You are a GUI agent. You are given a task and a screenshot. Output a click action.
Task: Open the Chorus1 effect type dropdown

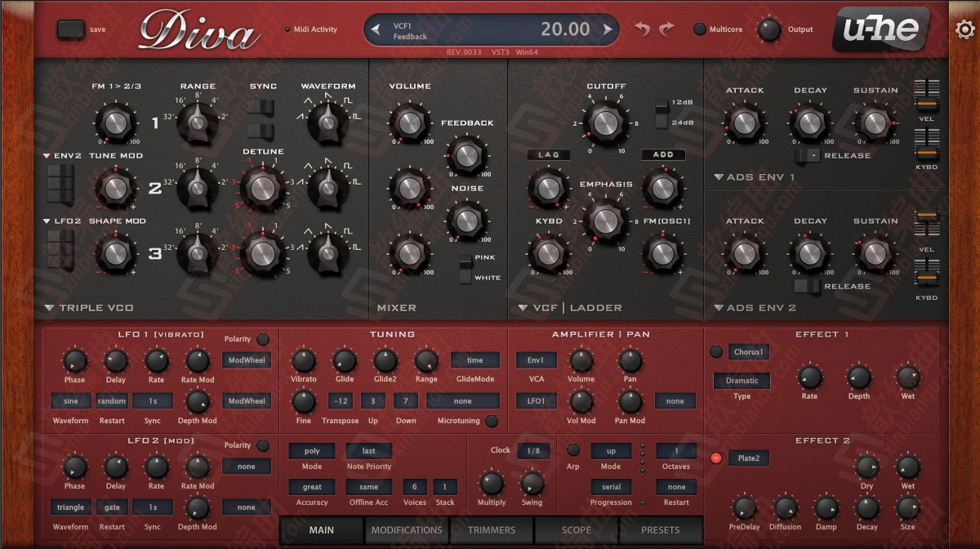(748, 352)
